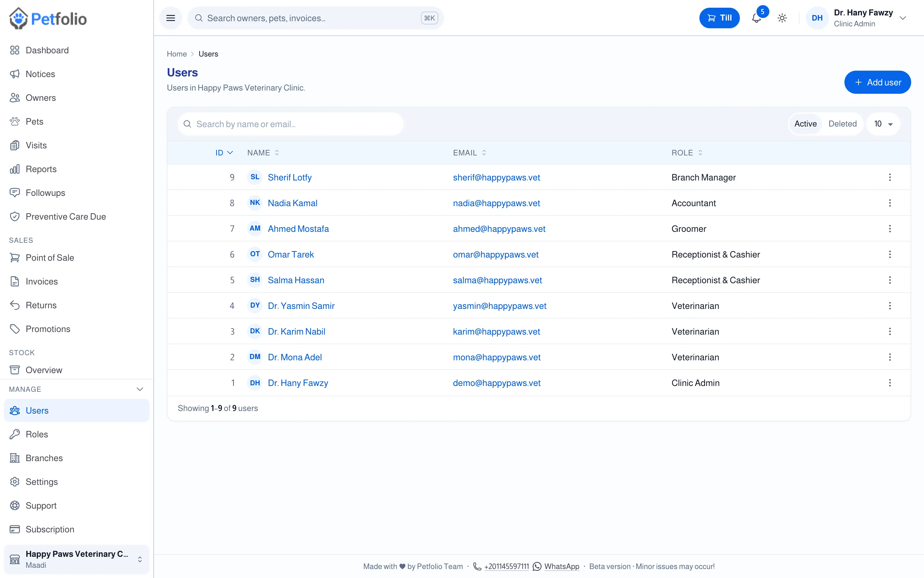924x578 pixels.
Task: Click Home in the breadcrumb
Action: pyautogui.click(x=177, y=54)
